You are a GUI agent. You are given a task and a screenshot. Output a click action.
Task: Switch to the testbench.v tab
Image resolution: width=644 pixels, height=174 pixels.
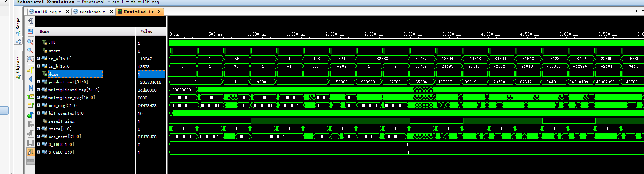(x=92, y=12)
